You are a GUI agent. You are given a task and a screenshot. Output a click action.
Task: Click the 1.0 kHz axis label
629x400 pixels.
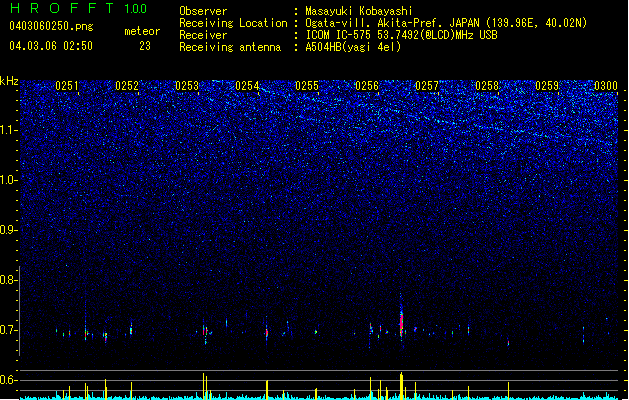[x=8, y=180]
